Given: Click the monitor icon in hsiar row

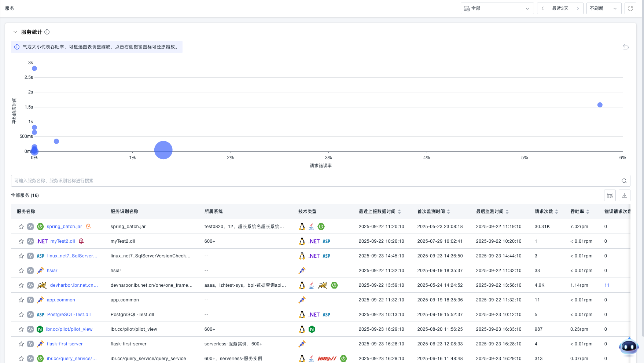Looking at the screenshot, I should pos(30,271).
